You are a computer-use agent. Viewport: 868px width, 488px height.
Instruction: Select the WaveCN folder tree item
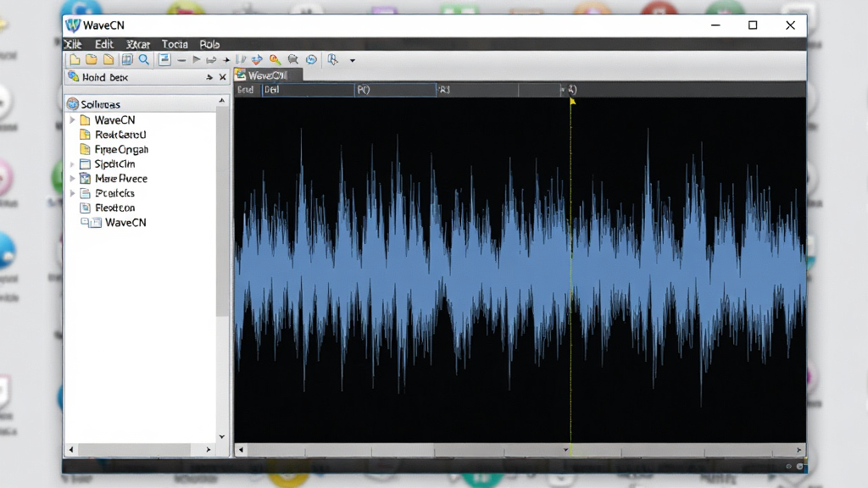pyautogui.click(x=114, y=120)
